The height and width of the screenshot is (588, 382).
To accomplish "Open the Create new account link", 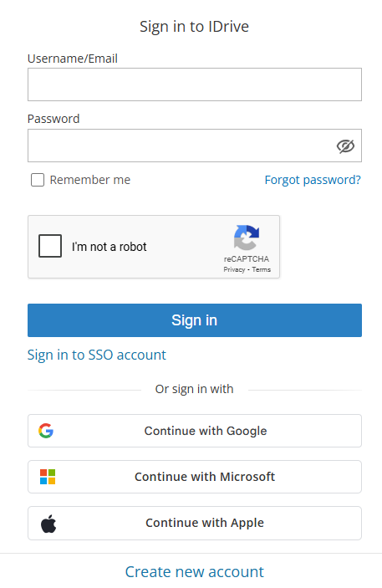I will click(x=195, y=572).
